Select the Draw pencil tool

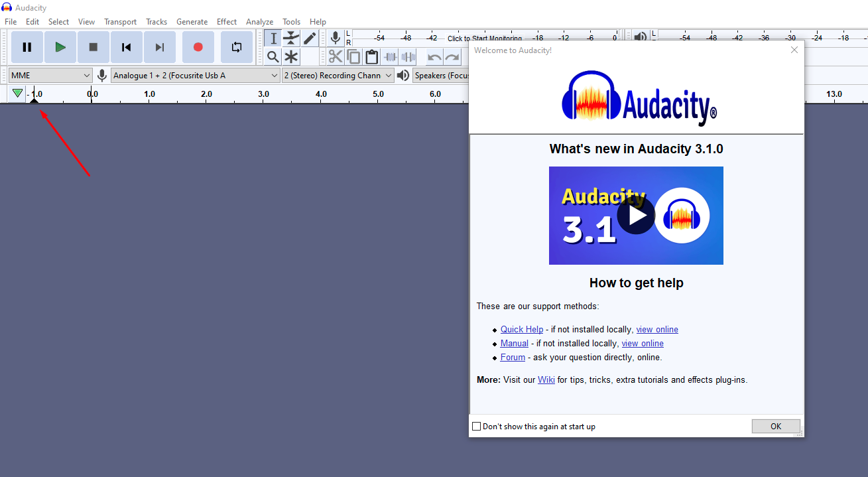point(310,38)
